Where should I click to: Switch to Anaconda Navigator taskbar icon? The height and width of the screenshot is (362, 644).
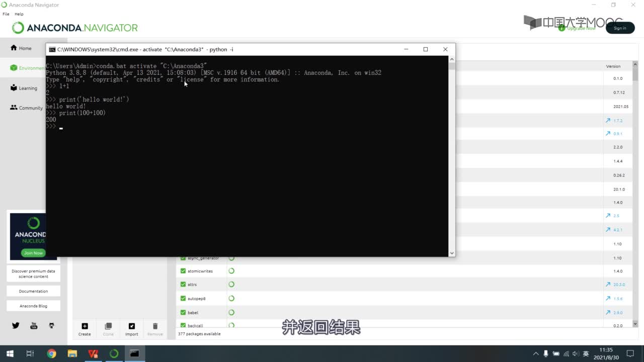pos(114,353)
